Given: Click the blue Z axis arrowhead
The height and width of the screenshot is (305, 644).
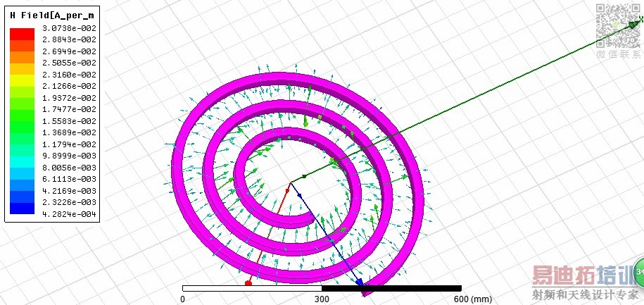Looking at the screenshot, I should coord(360,282).
